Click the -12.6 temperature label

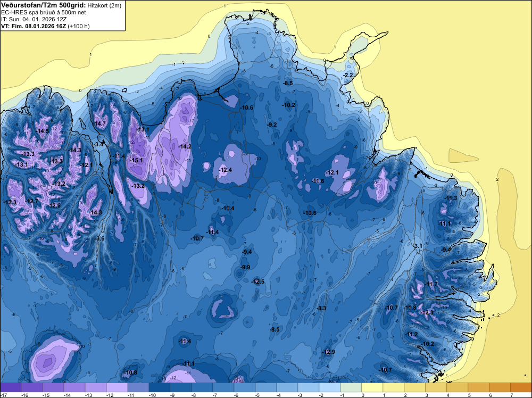pos(55,205)
